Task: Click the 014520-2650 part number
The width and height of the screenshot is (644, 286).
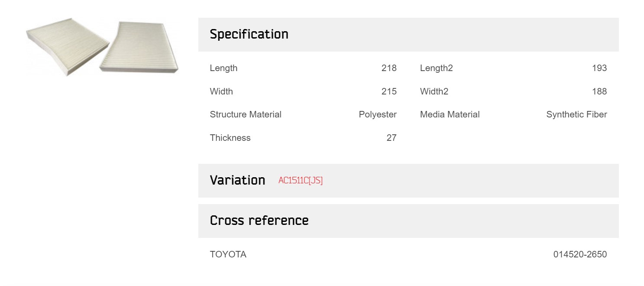Action: coord(580,254)
